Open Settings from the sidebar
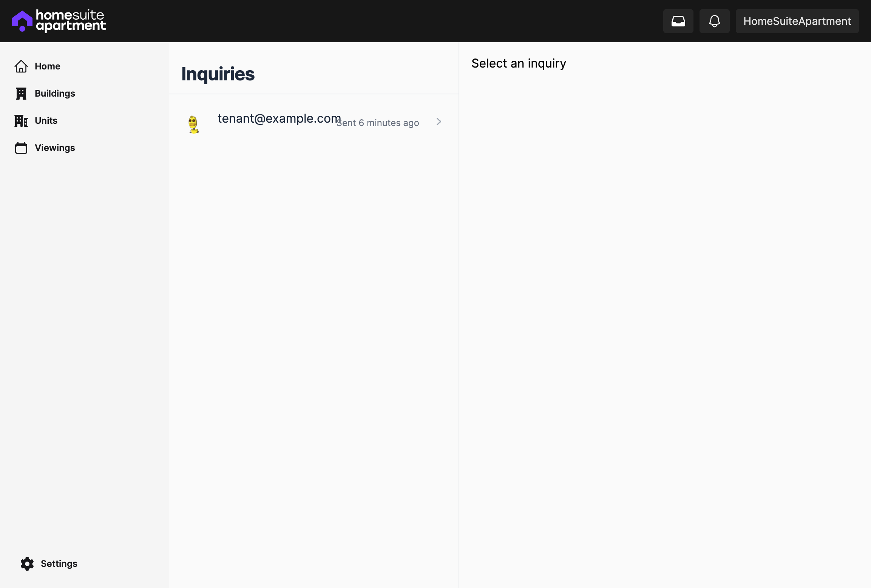 tap(59, 563)
